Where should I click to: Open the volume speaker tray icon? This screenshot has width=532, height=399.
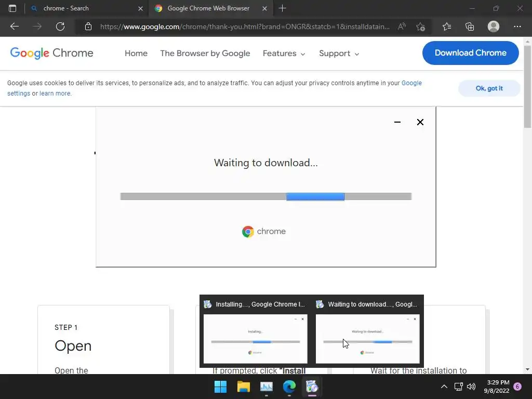(x=471, y=387)
